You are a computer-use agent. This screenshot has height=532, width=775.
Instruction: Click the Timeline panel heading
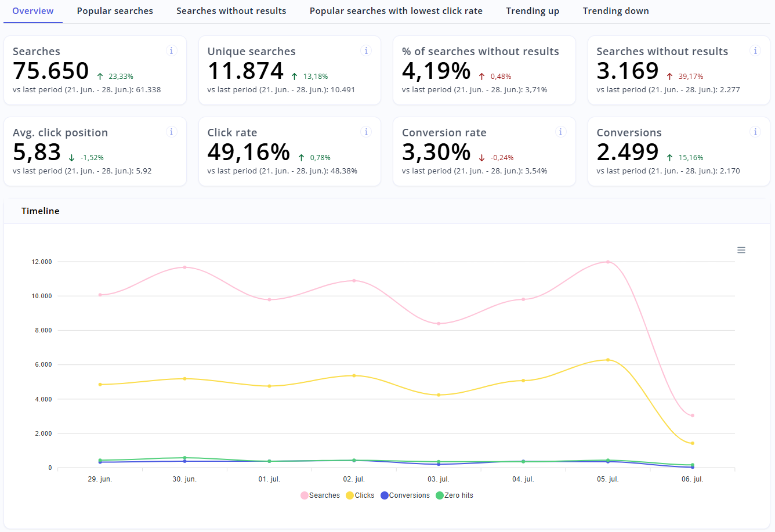point(41,211)
